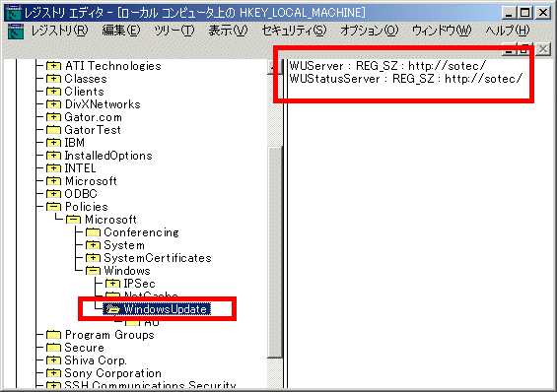Select the WindowsUpdate key label
The image size is (557, 392).
pyautogui.click(x=166, y=309)
